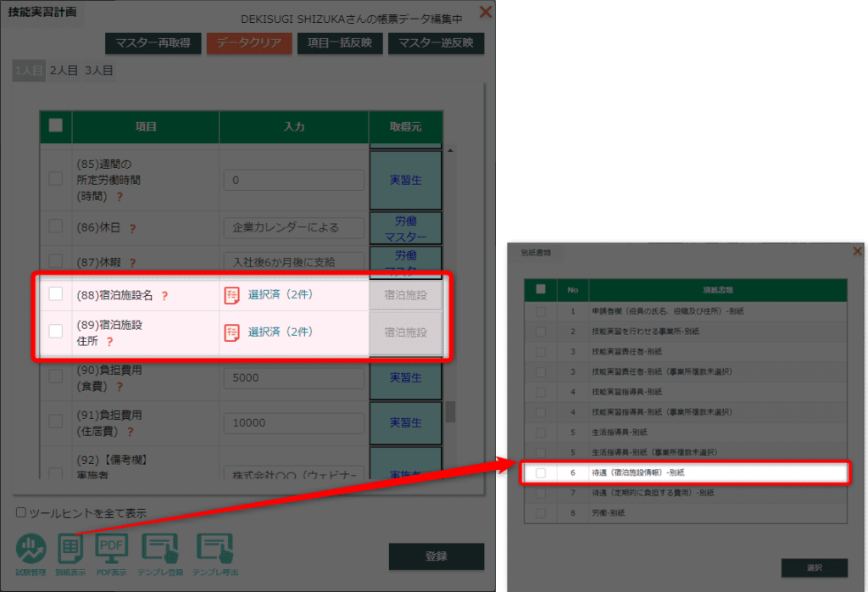Open 選択済（2件） link for (88)宿泊施設名
The height and width of the screenshot is (592, 868).
[x=280, y=294]
